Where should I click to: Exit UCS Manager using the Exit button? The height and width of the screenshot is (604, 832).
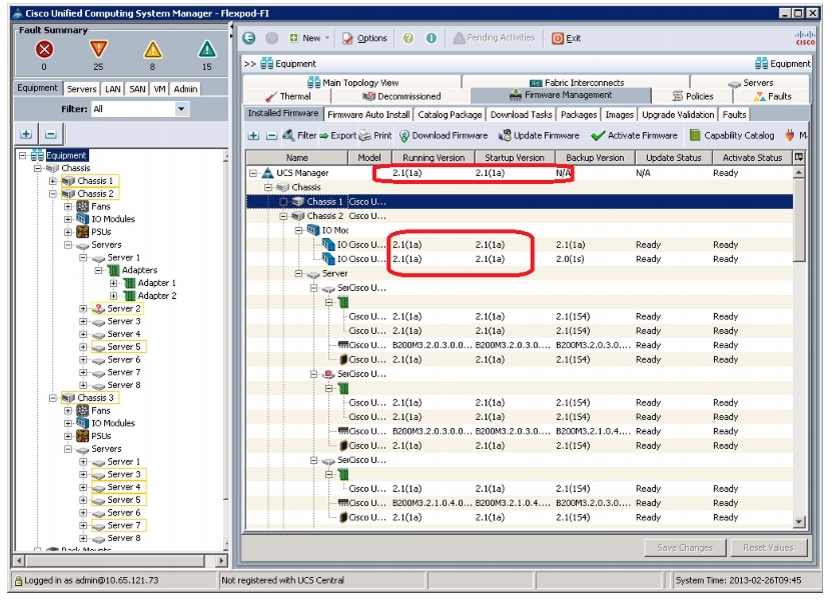click(566, 38)
